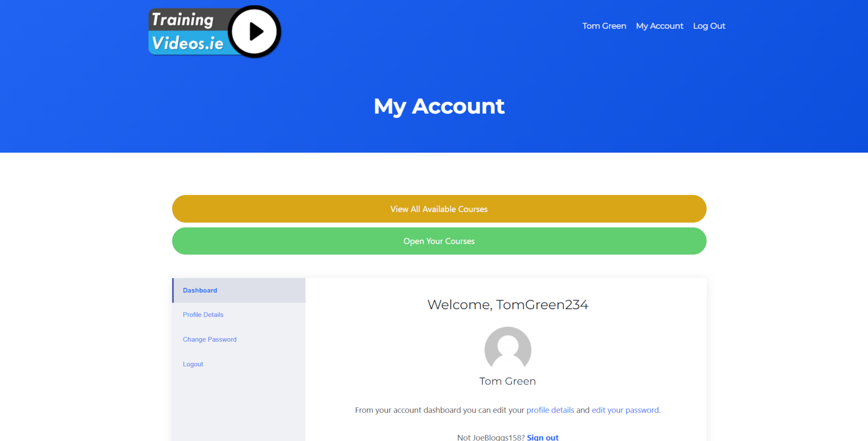
Task: Select the Dashboard sidebar tab
Action: coord(200,290)
